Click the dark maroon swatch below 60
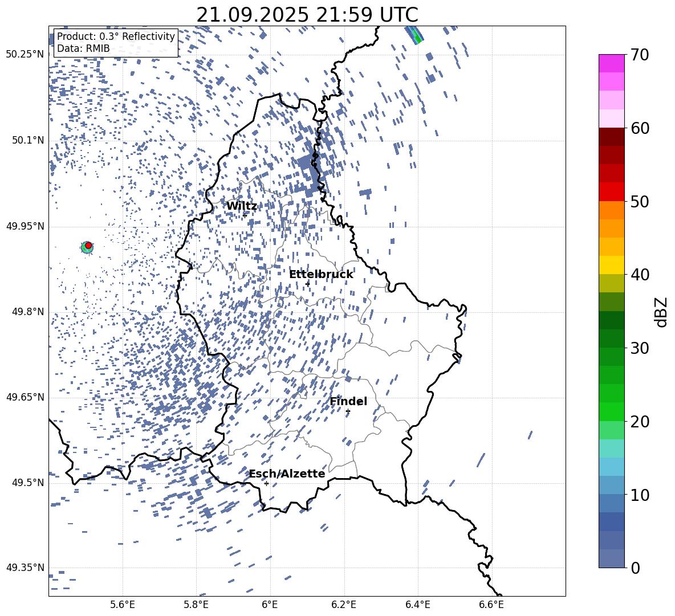 (612, 137)
